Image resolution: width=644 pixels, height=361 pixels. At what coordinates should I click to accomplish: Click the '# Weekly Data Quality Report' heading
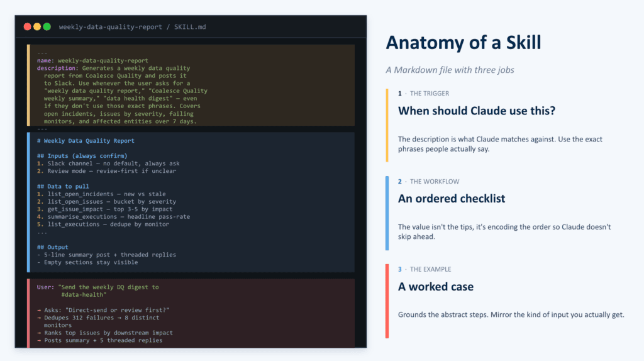[86, 141]
